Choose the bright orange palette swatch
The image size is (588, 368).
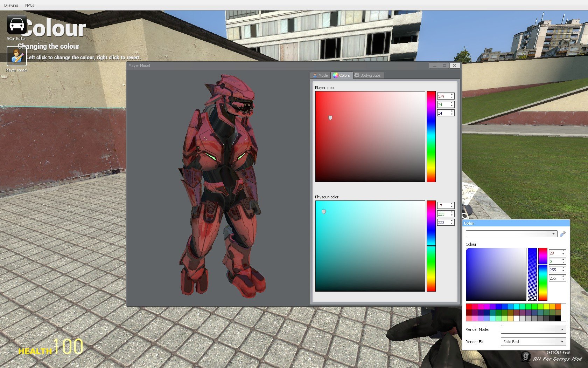coord(558,307)
